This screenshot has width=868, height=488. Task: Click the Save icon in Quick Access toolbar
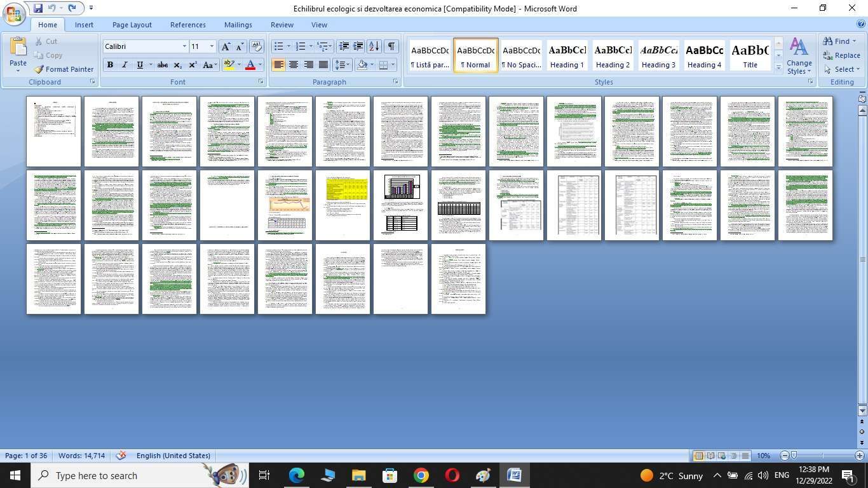tap(38, 8)
